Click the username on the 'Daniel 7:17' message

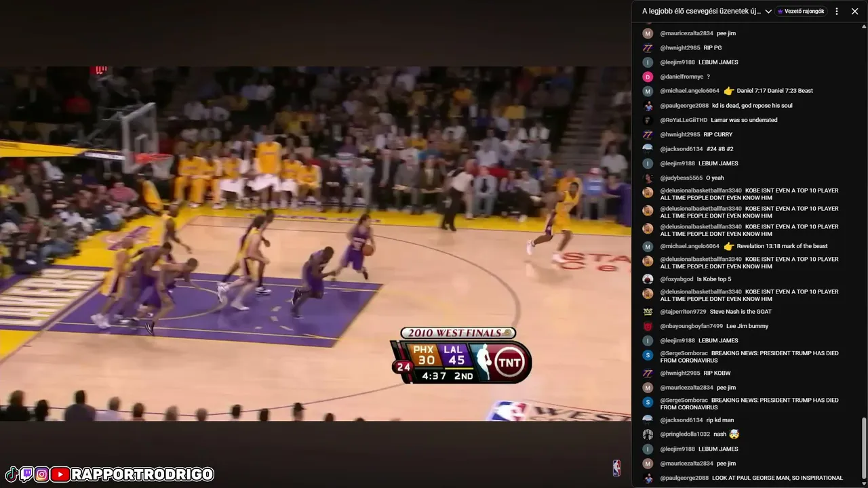click(690, 91)
